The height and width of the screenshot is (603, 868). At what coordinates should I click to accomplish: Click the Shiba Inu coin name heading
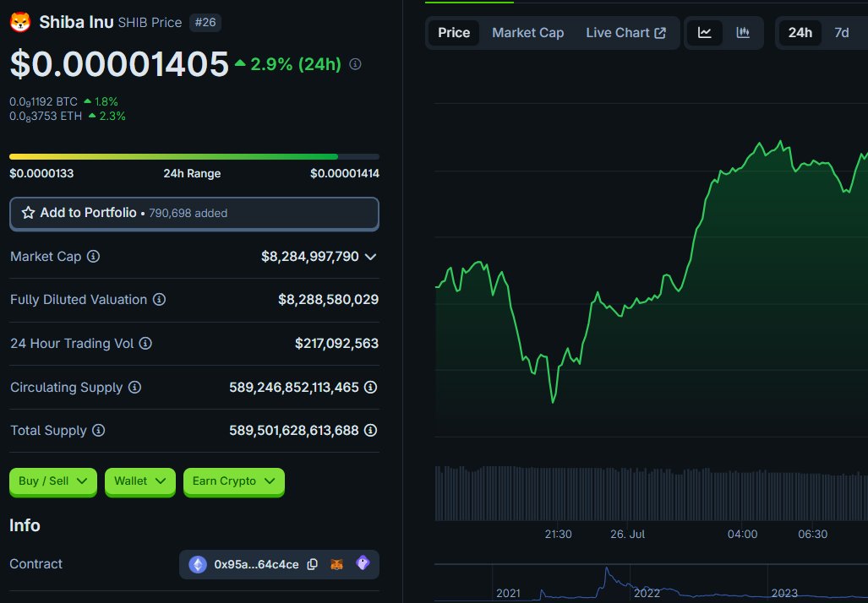76,22
